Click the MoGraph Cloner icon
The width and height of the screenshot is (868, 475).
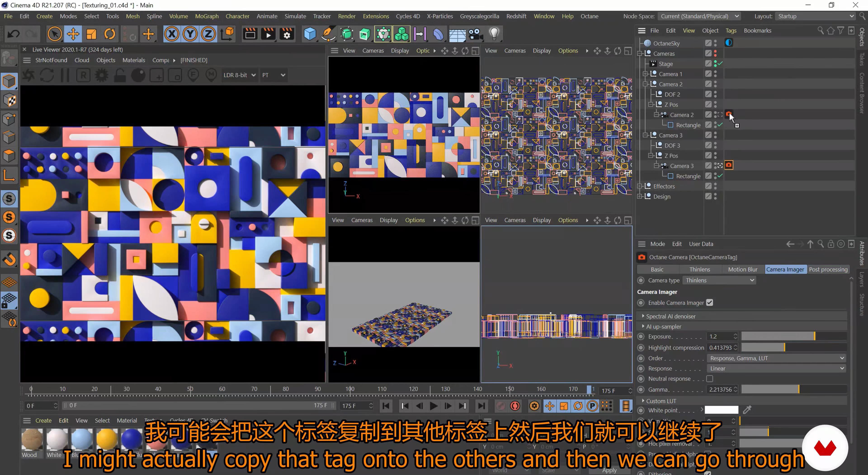point(401,34)
